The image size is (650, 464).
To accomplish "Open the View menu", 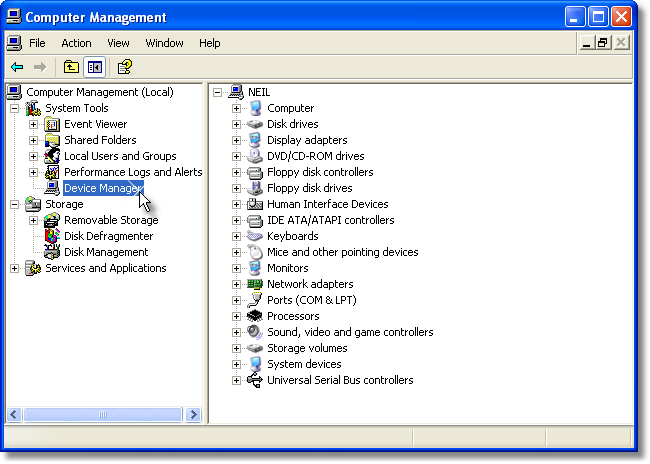I will [118, 43].
